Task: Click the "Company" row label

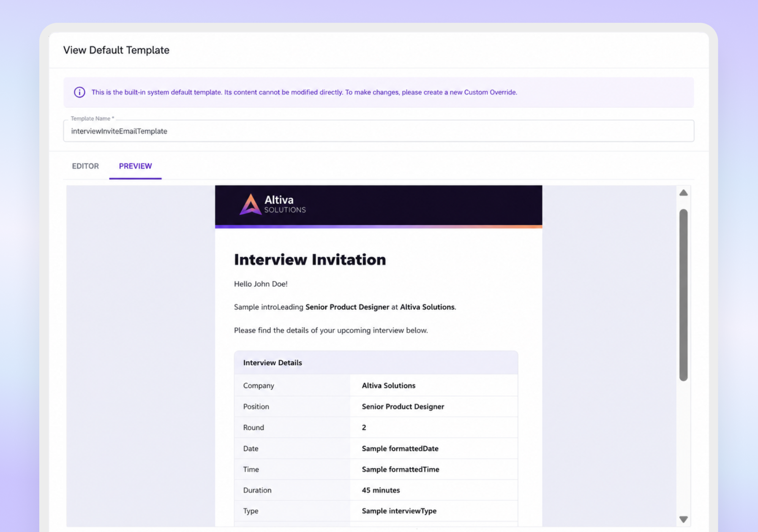Action: coord(259,385)
